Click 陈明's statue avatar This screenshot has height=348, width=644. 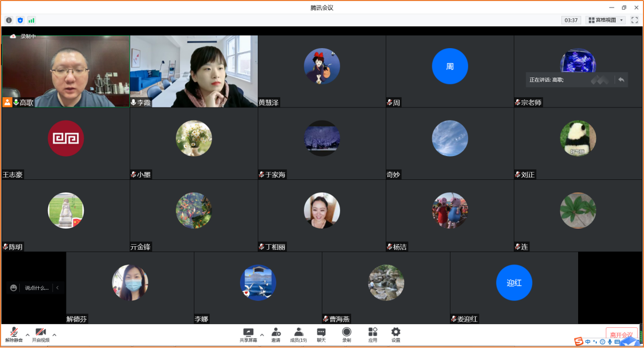coord(66,211)
